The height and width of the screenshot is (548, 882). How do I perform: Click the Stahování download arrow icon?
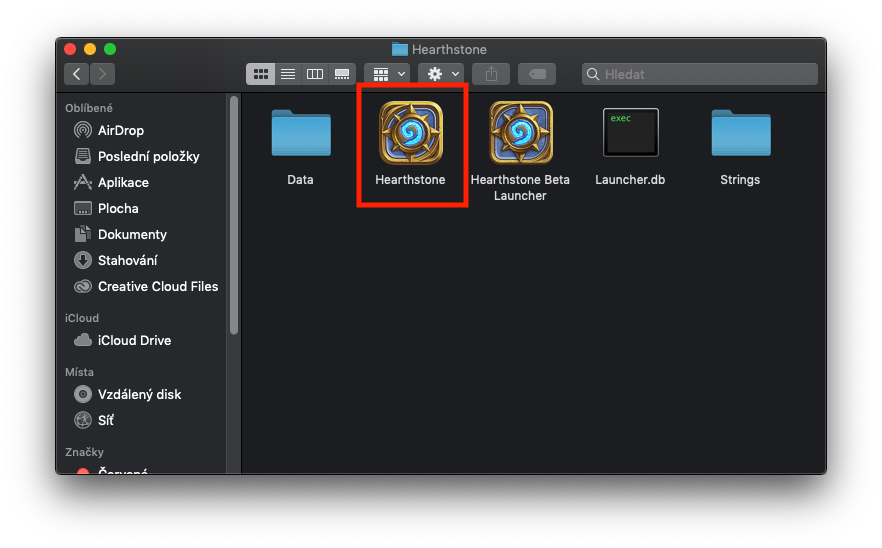(83, 260)
